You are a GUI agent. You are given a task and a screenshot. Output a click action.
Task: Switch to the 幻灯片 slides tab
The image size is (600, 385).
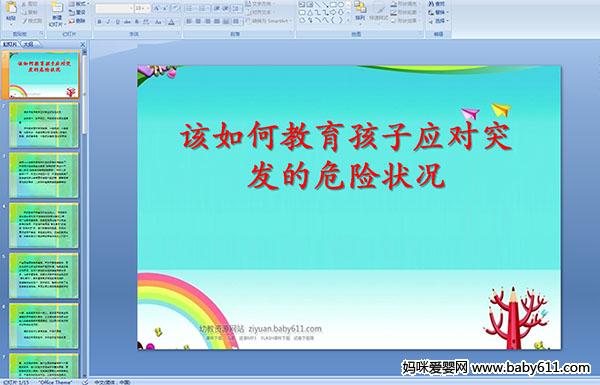pos(10,44)
